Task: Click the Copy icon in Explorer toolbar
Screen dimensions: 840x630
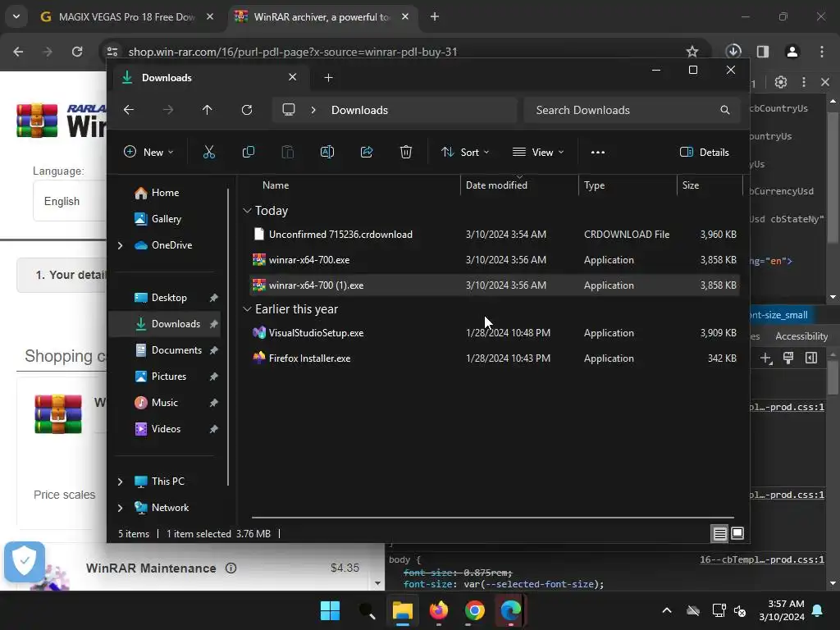Action: point(248,152)
